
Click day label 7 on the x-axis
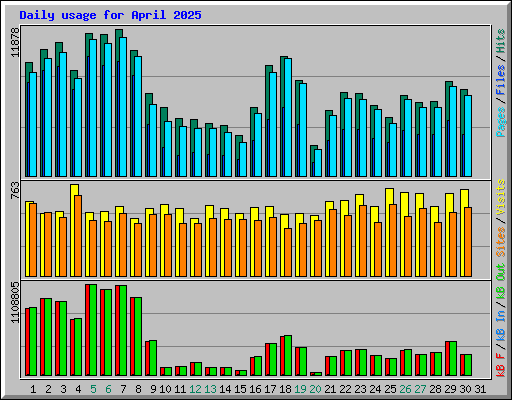(123, 389)
